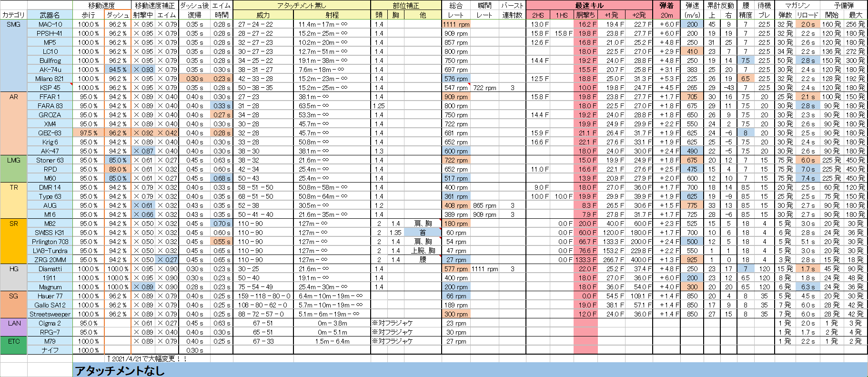This screenshot has width=868, height=377.
Task: Select the Milano 821 name cell
Action: [x=50, y=79]
